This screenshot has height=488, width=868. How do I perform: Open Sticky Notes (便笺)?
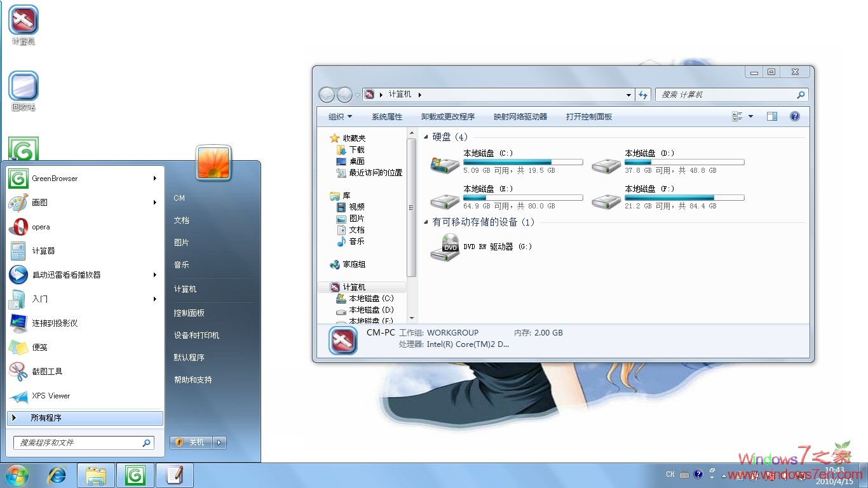(x=85, y=348)
